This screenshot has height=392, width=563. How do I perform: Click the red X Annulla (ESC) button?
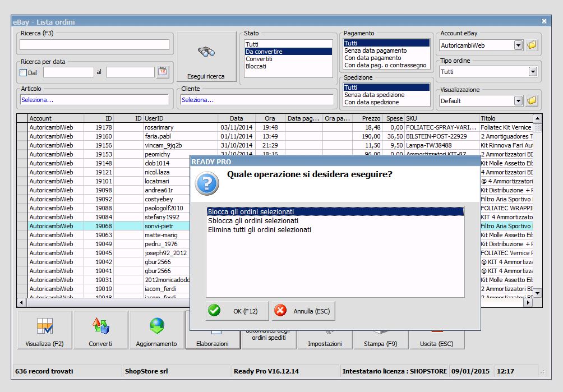pos(303,311)
